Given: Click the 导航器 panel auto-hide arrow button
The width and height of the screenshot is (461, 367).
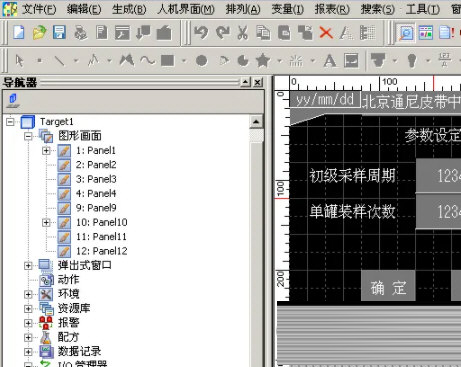Looking at the screenshot, I should [x=246, y=82].
